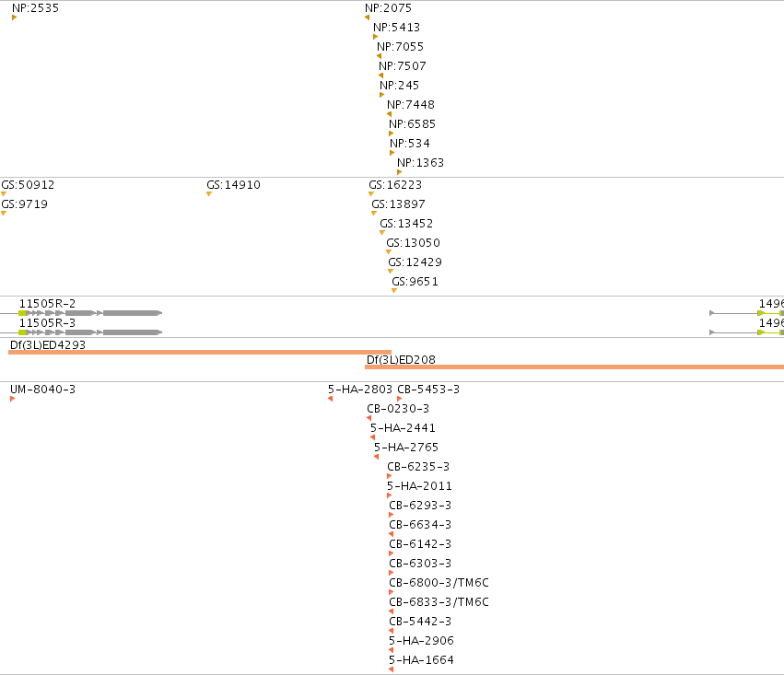The image size is (784, 675).
Task: Click the GS:9651 feature label
Action: 415,282
